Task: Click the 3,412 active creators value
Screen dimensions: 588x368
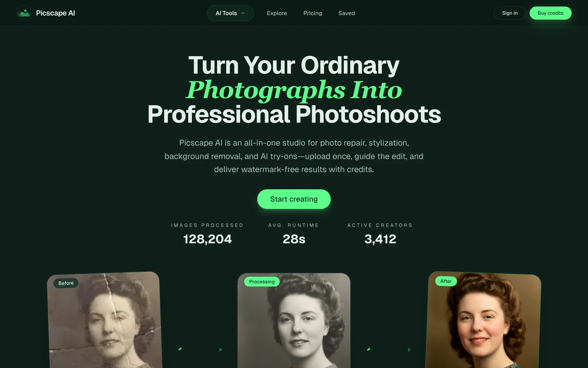Action: click(380, 239)
